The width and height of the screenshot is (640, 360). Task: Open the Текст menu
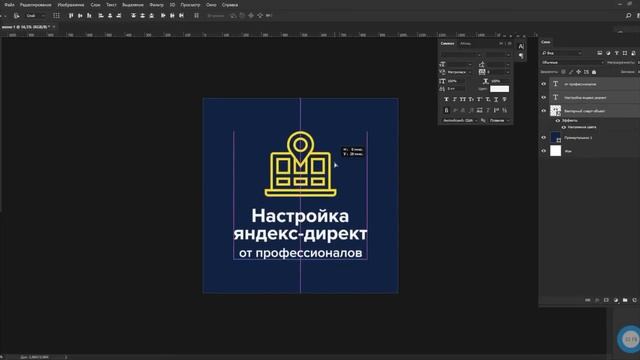(x=111, y=5)
